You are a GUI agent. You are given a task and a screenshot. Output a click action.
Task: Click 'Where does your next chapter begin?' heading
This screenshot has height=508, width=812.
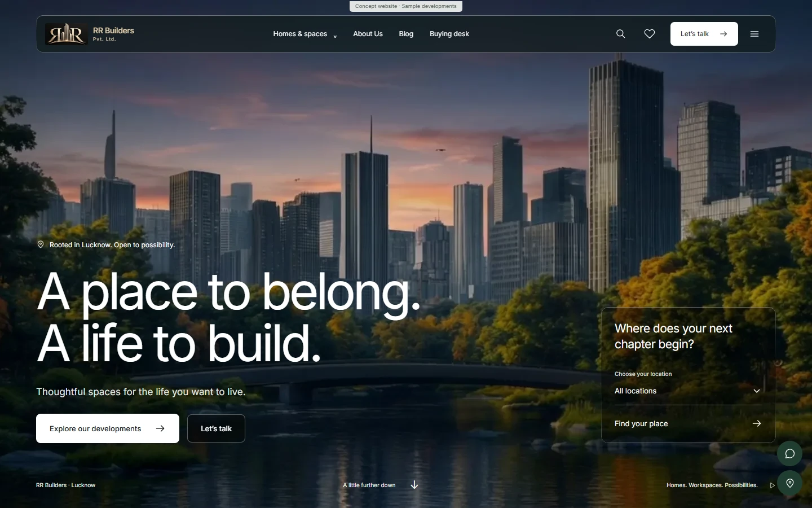tap(673, 336)
